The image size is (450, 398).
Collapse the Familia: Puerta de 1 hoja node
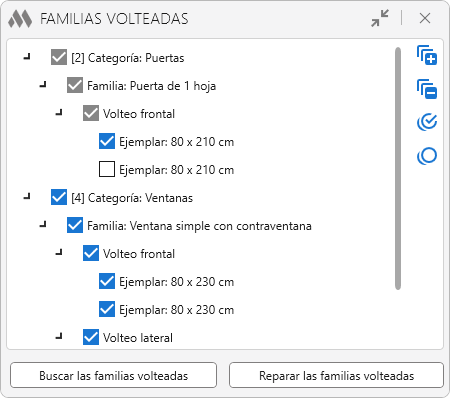click(43, 85)
